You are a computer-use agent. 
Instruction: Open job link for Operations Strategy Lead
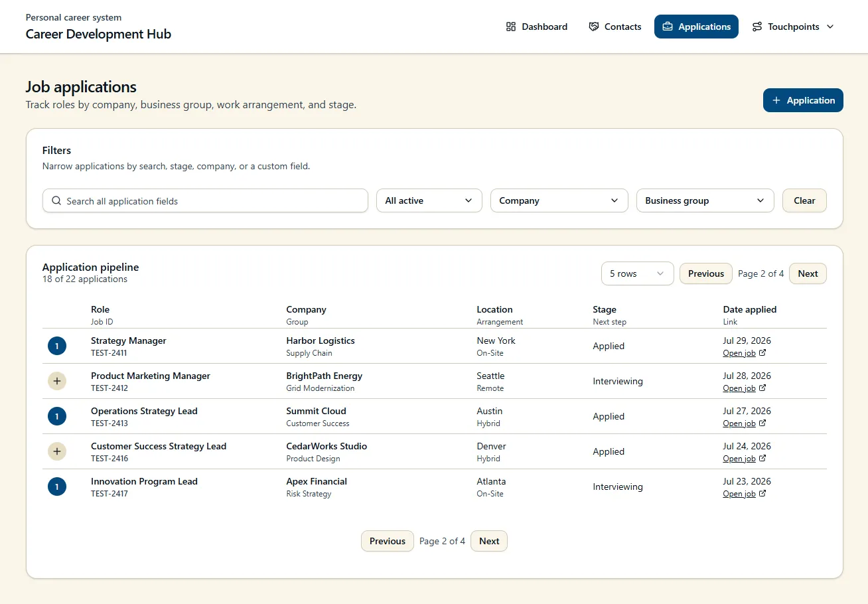[x=745, y=423]
